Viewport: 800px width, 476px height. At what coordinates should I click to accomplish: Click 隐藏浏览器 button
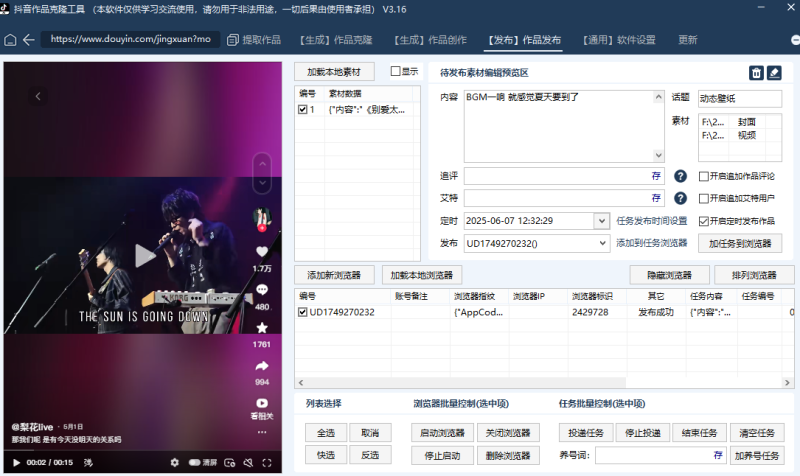point(669,275)
